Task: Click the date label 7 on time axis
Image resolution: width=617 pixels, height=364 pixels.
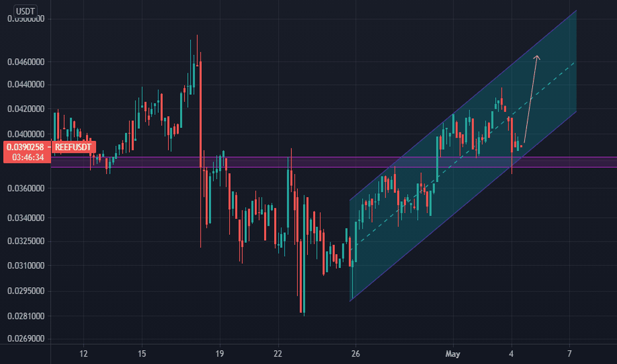Action: click(x=569, y=354)
